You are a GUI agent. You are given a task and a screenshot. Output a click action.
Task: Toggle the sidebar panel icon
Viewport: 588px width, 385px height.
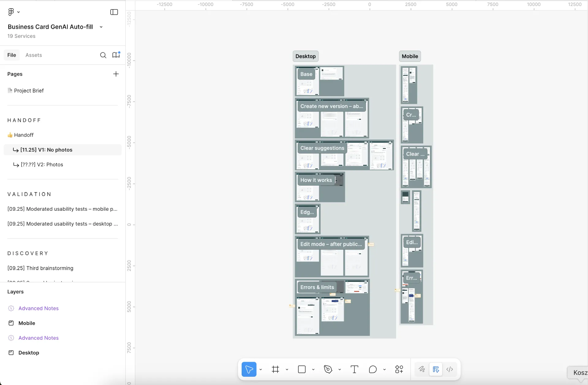[114, 12]
